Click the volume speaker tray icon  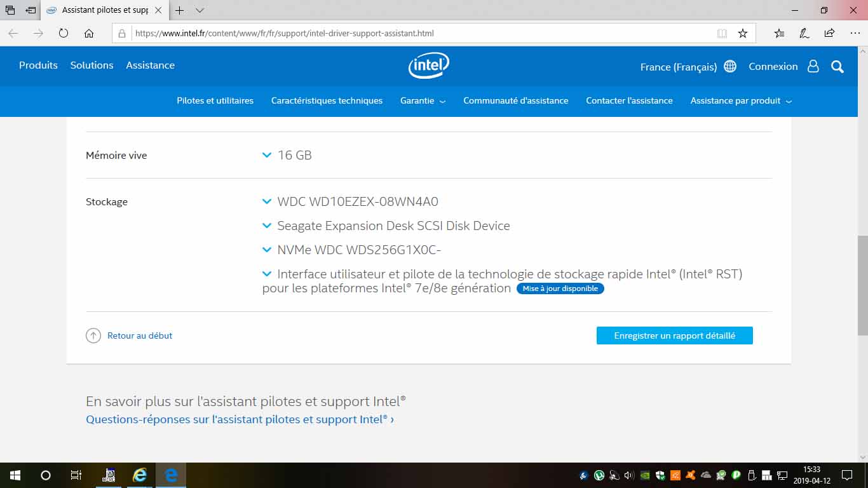point(629,475)
